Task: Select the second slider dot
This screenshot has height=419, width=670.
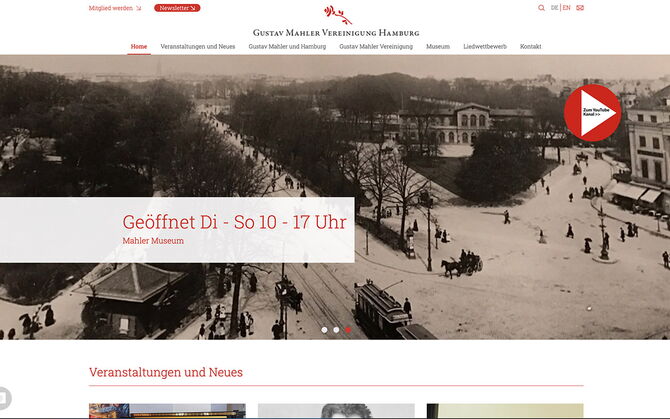Action: (336, 330)
